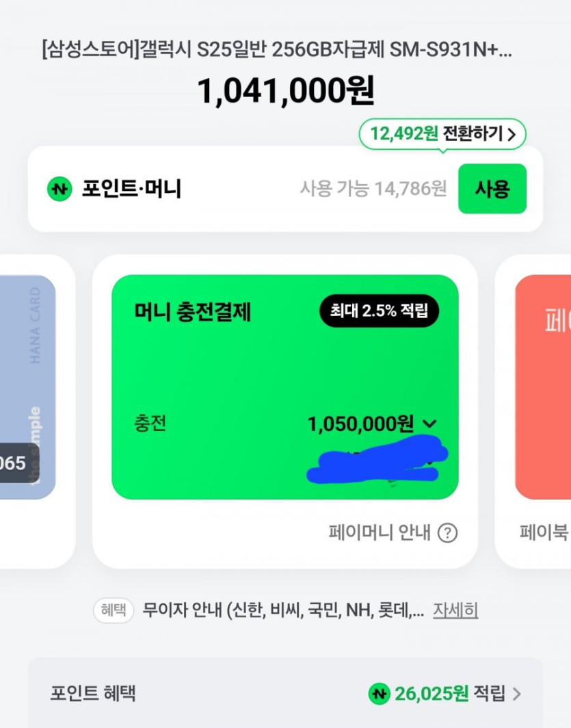The image size is (571, 728).
Task: Open the 페이머니 안내 text link
Action: tap(380, 532)
